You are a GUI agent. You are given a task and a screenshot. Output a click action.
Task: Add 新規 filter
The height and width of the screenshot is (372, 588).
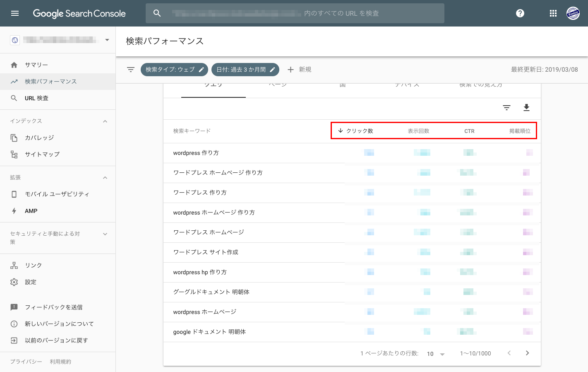pyautogui.click(x=299, y=70)
